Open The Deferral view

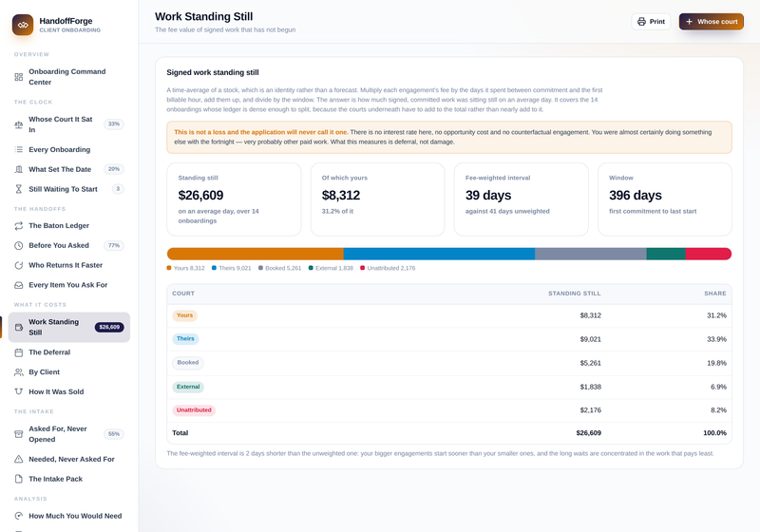pos(68,352)
